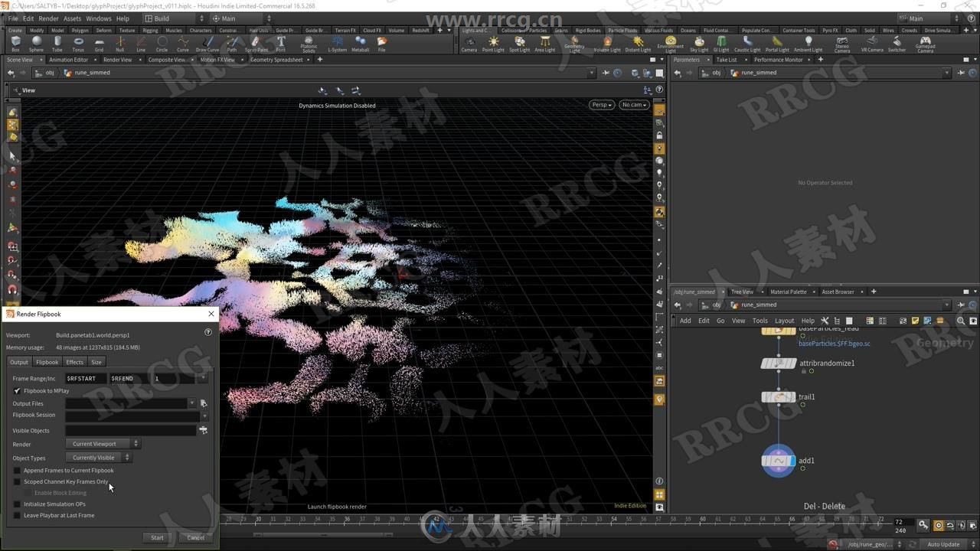Open the Output Files dropdown arrow
This screenshot has width=980, height=551.
(191, 403)
